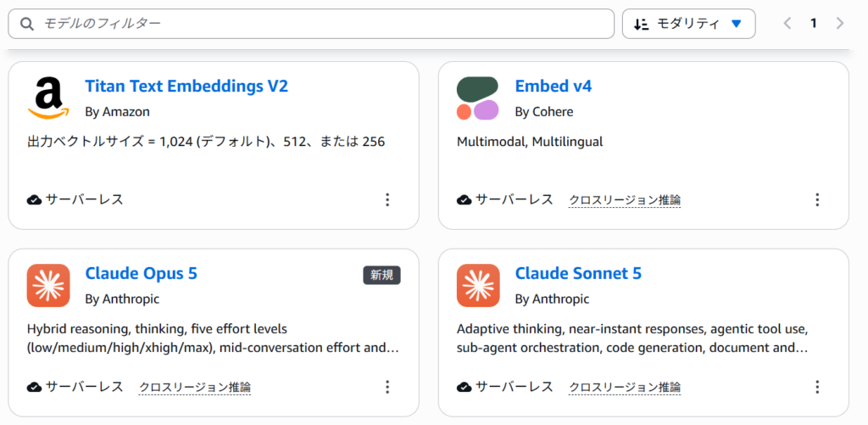Expand the モダリティ sort dropdown

[x=688, y=24]
